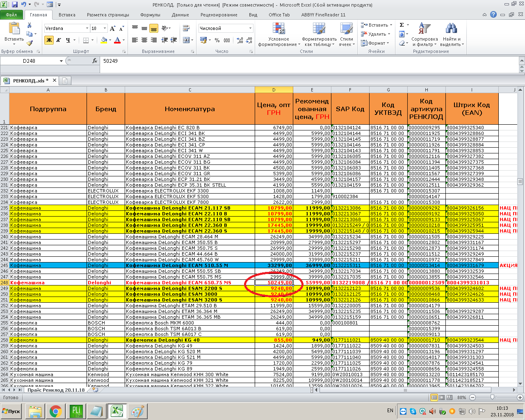Click the Cut scissors icon
Screen dimensions: 525x420
30,25
